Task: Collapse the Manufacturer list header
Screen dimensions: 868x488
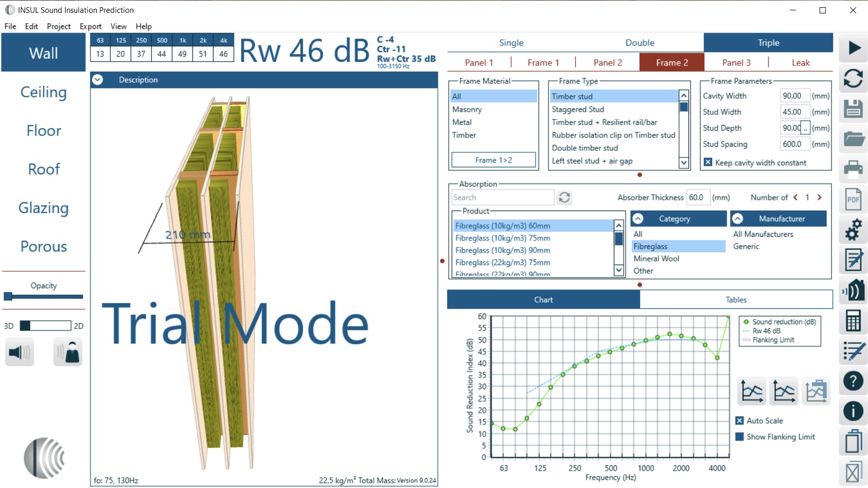Action: point(738,219)
